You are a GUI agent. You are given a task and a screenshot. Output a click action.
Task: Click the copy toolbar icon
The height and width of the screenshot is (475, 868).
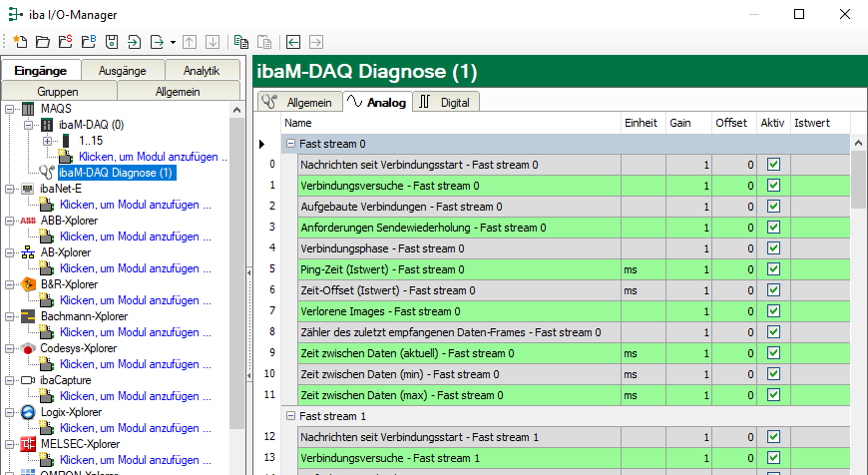tap(241, 42)
